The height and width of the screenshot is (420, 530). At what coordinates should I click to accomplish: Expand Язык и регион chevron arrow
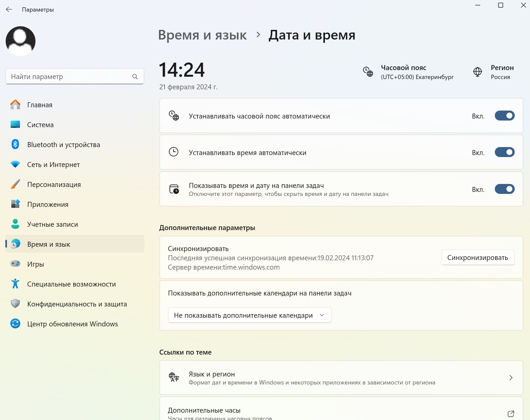pos(511,378)
